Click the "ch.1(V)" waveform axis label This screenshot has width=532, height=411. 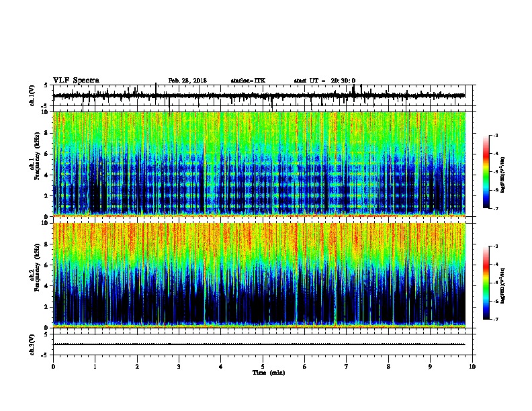point(32,95)
